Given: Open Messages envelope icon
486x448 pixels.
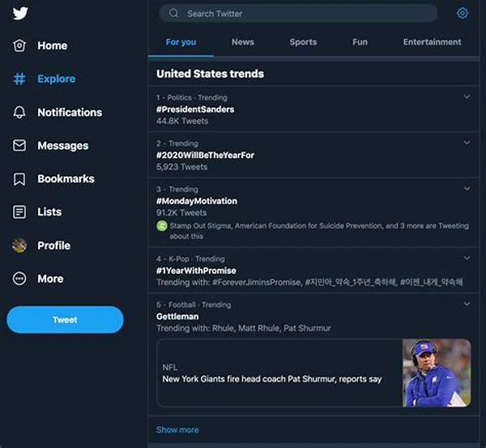Looking at the screenshot, I should (19, 146).
